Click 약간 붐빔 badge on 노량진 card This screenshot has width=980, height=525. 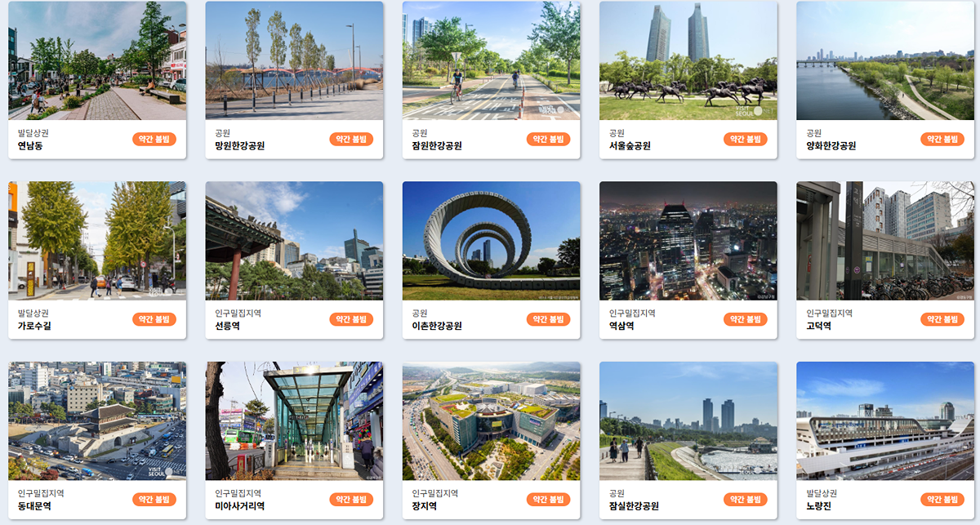click(x=942, y=500)
